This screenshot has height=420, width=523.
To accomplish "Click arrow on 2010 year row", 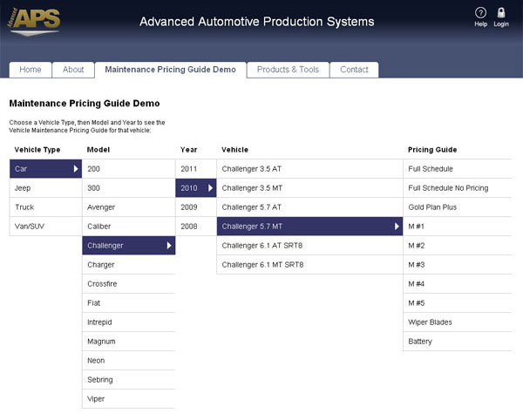I will tap(210, 188).
